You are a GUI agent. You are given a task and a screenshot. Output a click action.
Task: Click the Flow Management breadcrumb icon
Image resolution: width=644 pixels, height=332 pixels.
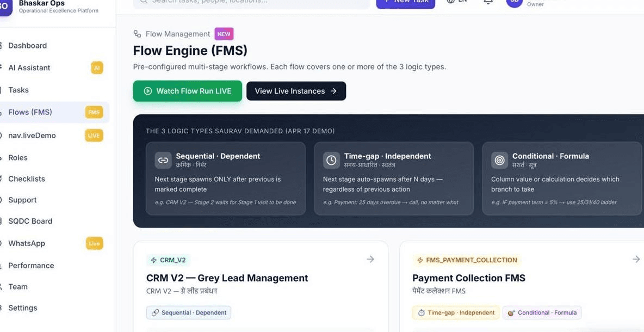[137, 34]
